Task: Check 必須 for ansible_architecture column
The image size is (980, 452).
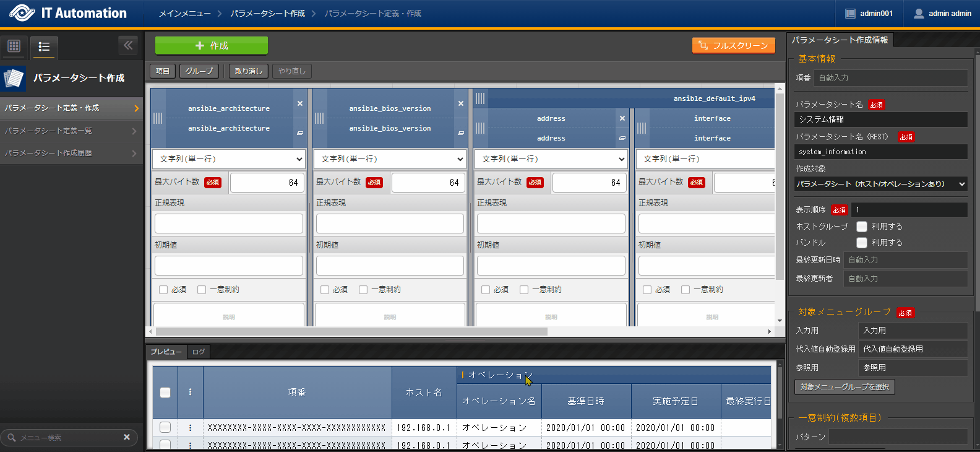Action: coord(163,290)
